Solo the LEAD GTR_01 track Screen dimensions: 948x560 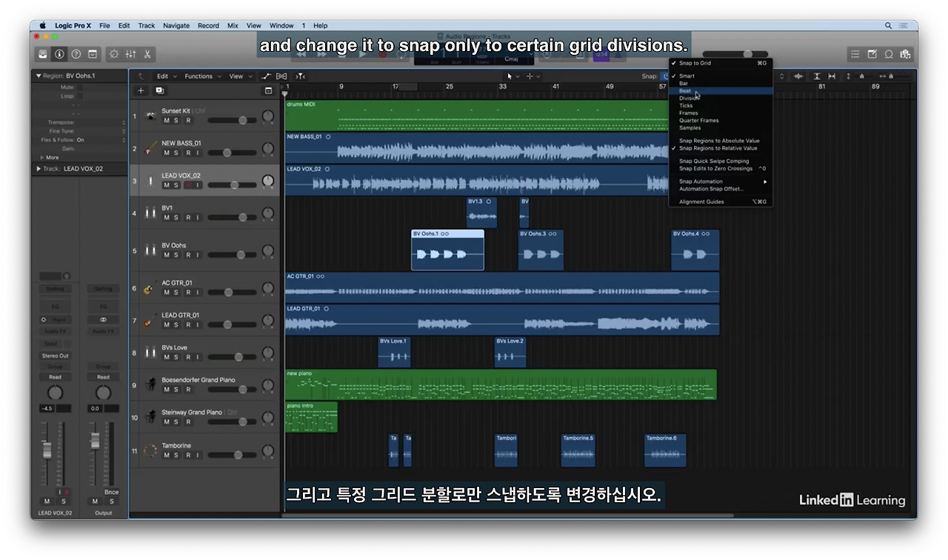177,324
